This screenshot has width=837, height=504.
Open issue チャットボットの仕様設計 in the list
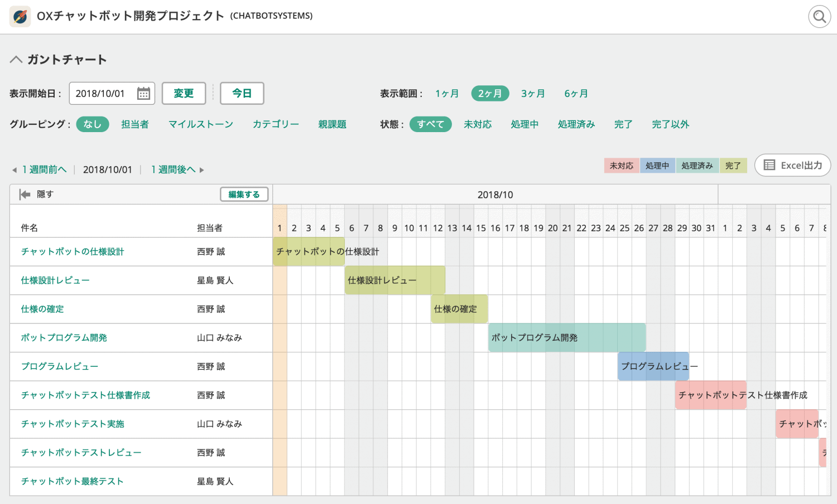[x=73, y=251]
